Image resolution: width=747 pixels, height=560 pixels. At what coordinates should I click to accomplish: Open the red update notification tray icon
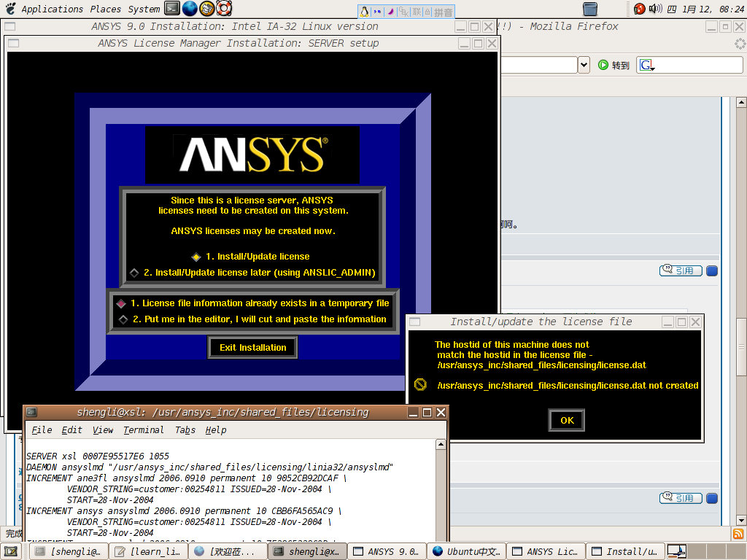tap(639, 9)
